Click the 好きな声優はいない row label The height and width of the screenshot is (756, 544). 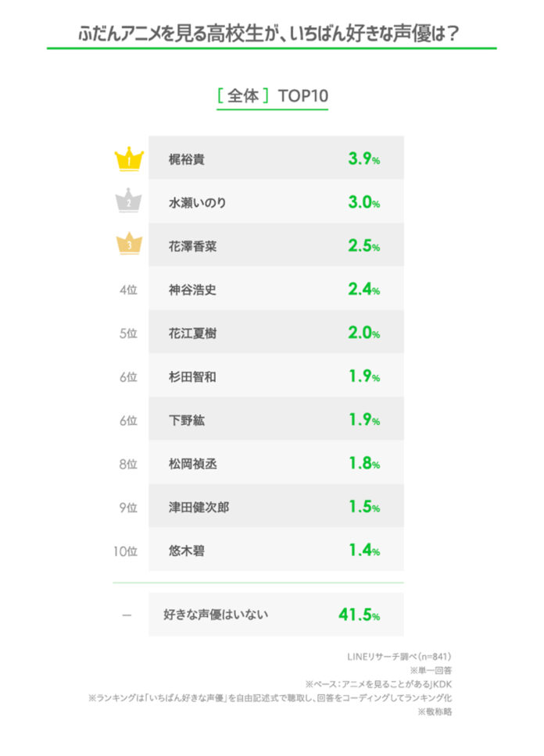pyautogui.click(x=216, y=615)
